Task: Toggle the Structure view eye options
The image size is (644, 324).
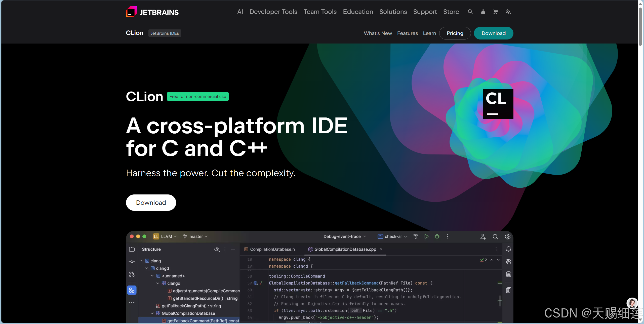Action: (x=217, y=249)
